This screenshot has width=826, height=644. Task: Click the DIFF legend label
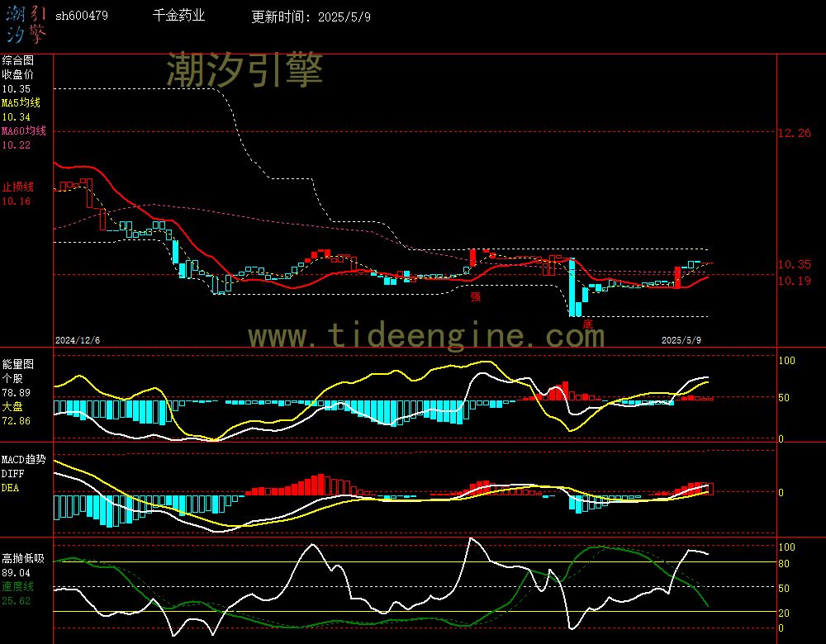(12, 473)
